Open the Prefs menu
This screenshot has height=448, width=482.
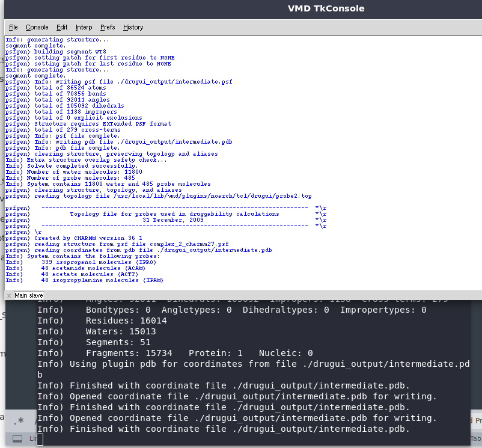108,28
